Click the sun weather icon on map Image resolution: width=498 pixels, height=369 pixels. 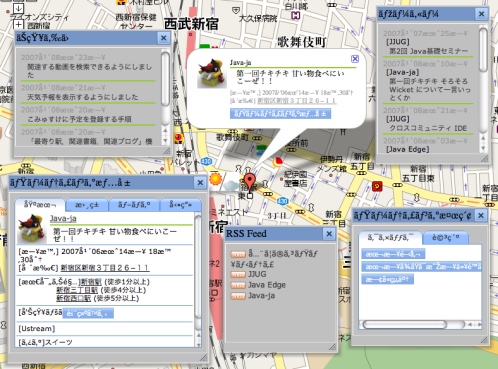point(215,179)
